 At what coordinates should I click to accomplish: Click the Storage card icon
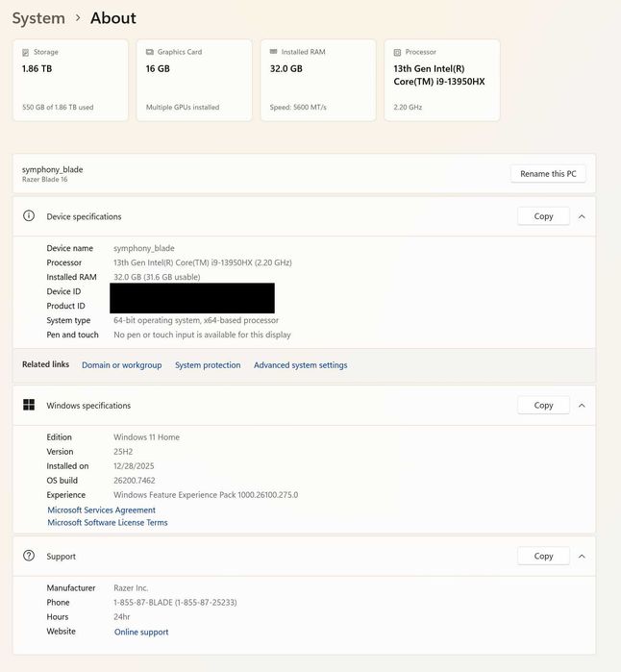25,52
